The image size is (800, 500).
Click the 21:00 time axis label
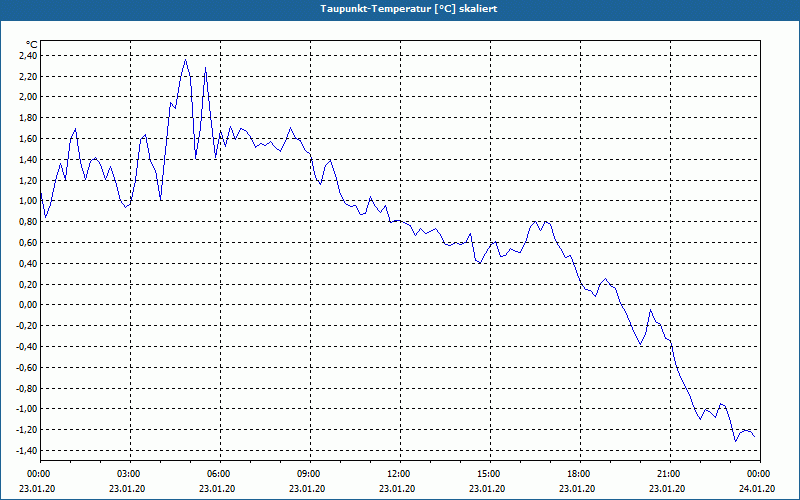[x=670, y=474]
